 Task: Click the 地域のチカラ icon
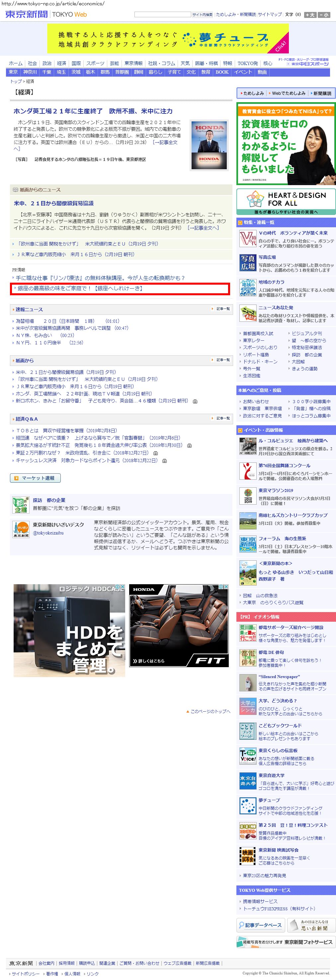[x=248, y=288]
